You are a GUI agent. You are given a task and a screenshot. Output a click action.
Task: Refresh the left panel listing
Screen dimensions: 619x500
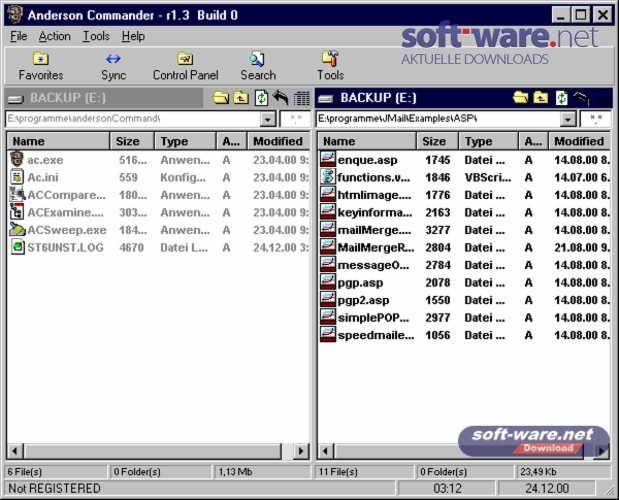pos(261,98)
